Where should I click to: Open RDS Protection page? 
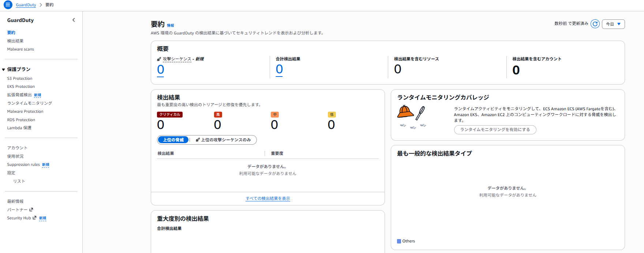point(21,120)
